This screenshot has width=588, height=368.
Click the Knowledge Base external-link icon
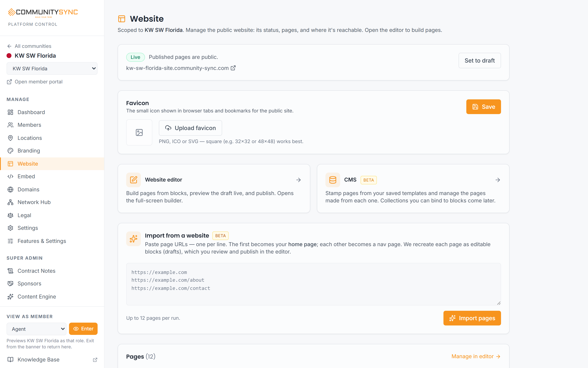95,360
